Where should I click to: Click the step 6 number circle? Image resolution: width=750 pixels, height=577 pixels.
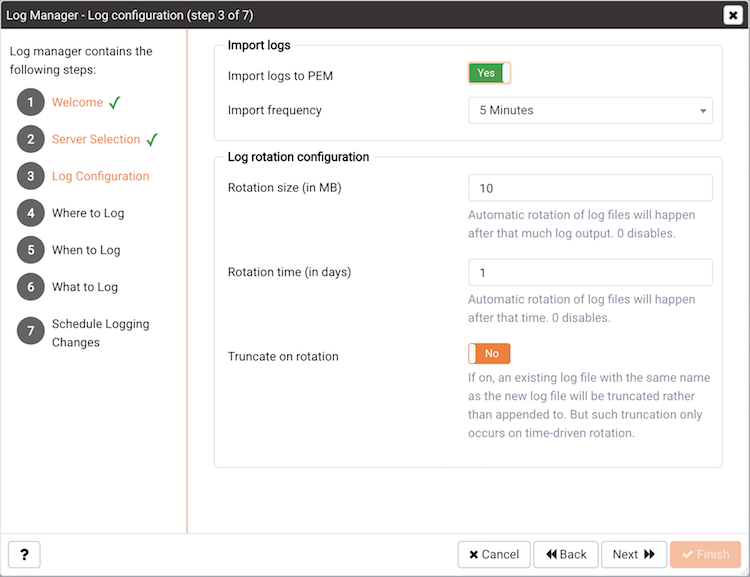(31, 287)
